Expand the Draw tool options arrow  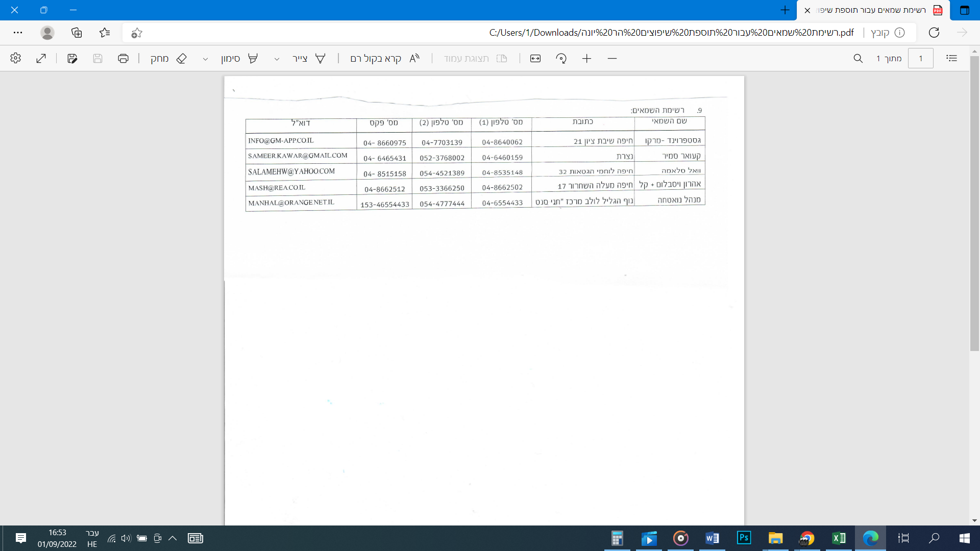[x=277, y=59]
